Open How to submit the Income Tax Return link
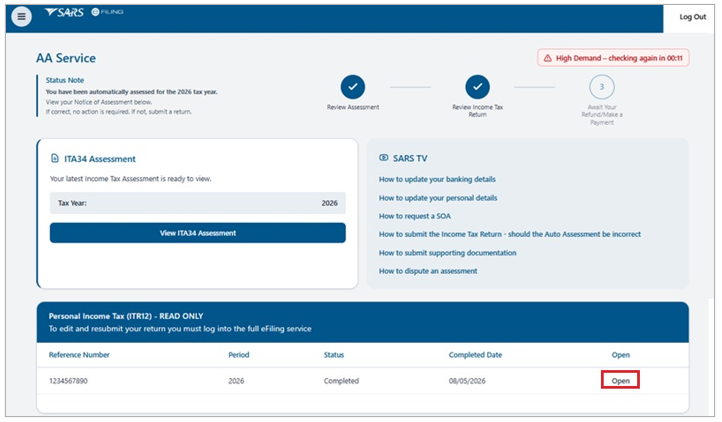This screenshot has width=722, height=422. pyautogui.click(x=510, y=234)
